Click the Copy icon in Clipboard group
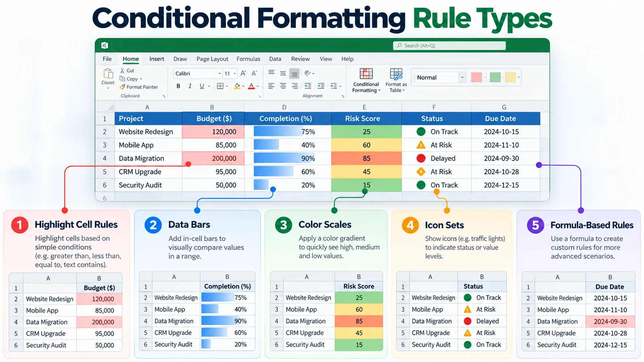 click(x=122, y=79)
